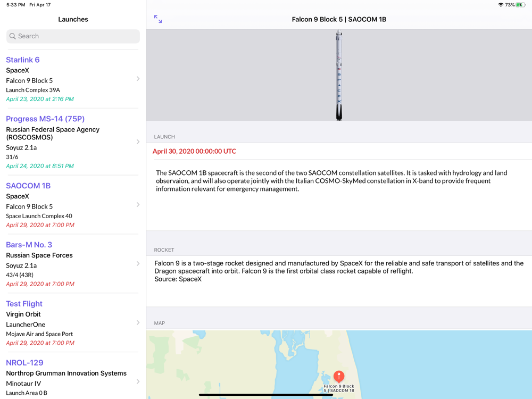Screen dimensions: 532x399
Task: Click the 'Falcon 9 Block 5 | SAOCOM 1B' map label
Action: coord(338,388)
